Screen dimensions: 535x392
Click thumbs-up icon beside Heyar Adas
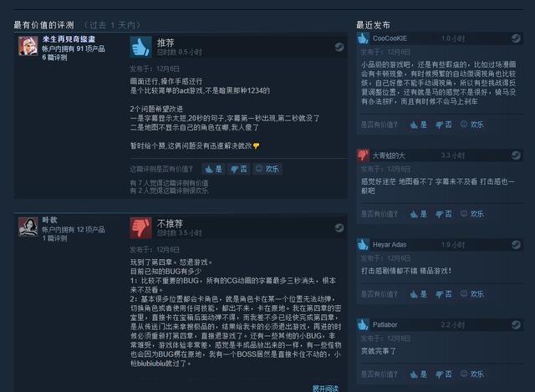tap(363, 244)
